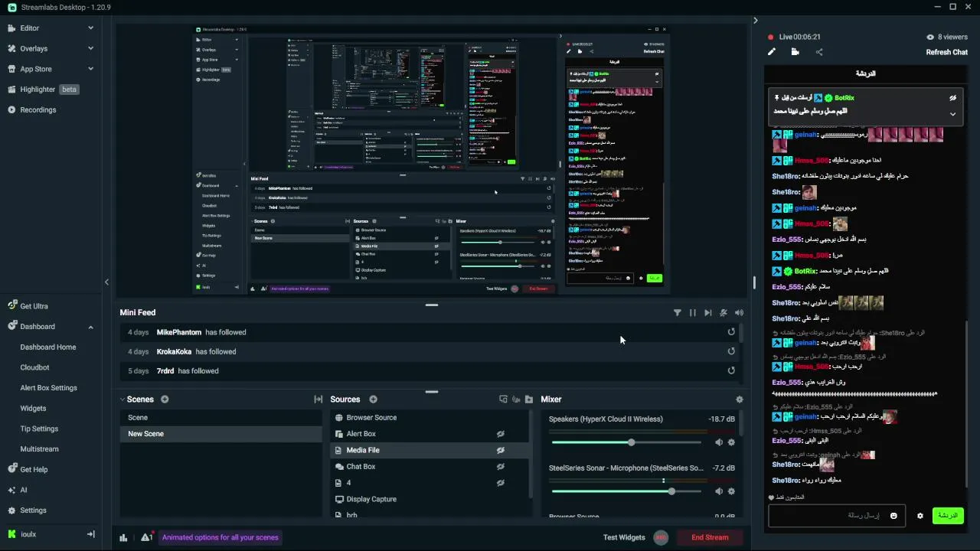Click End Stream button

710,537
